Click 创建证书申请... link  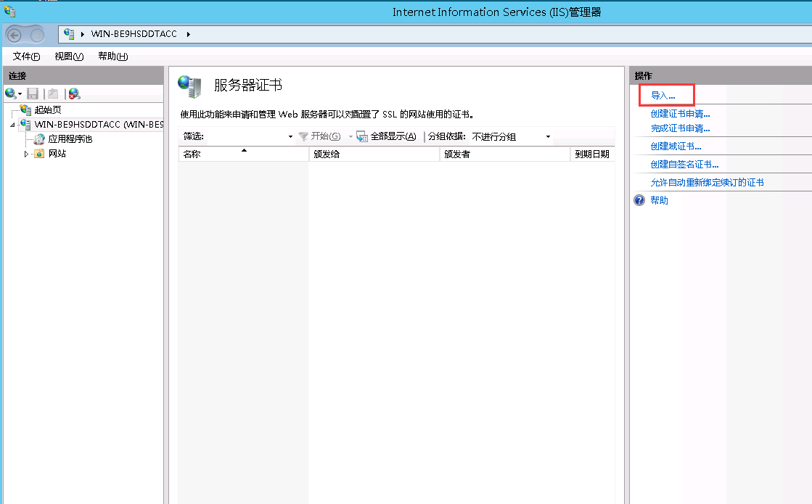[680, 114]
